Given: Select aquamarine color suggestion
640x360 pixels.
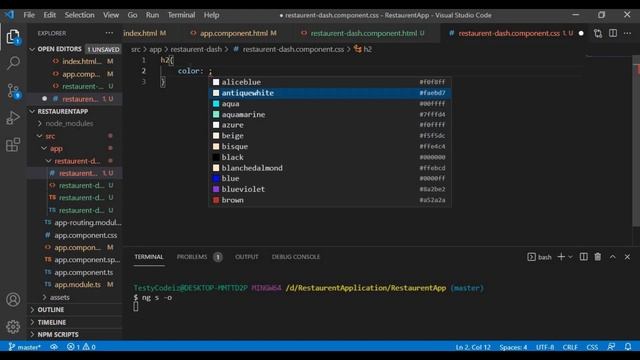Looking at the screenshot, I should click(330, 115).
